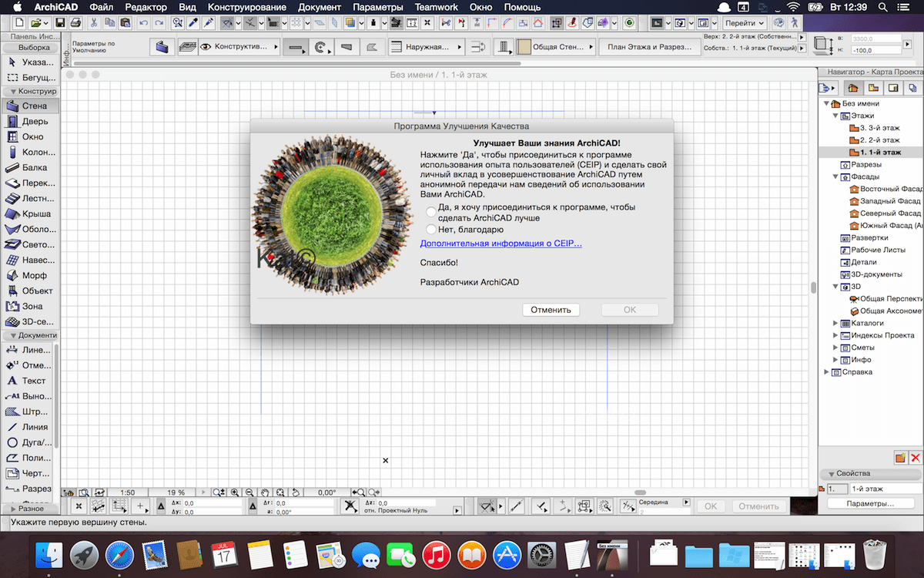924x578 pixels.
Task: Choose straight wall geometry method
Action: (x=294, y=47)
